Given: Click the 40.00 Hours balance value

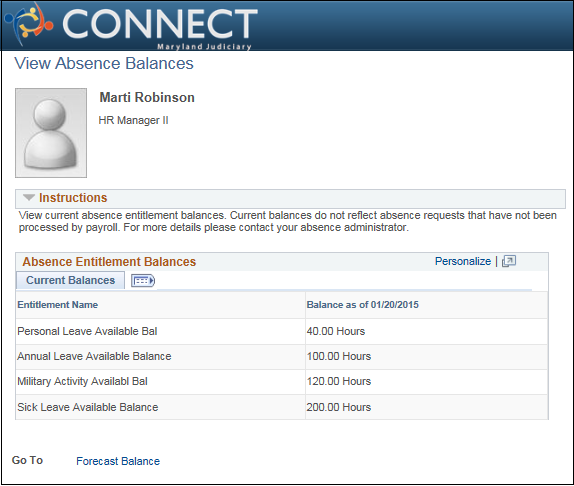Looking at the screenshot, I should tap(336, 331).
